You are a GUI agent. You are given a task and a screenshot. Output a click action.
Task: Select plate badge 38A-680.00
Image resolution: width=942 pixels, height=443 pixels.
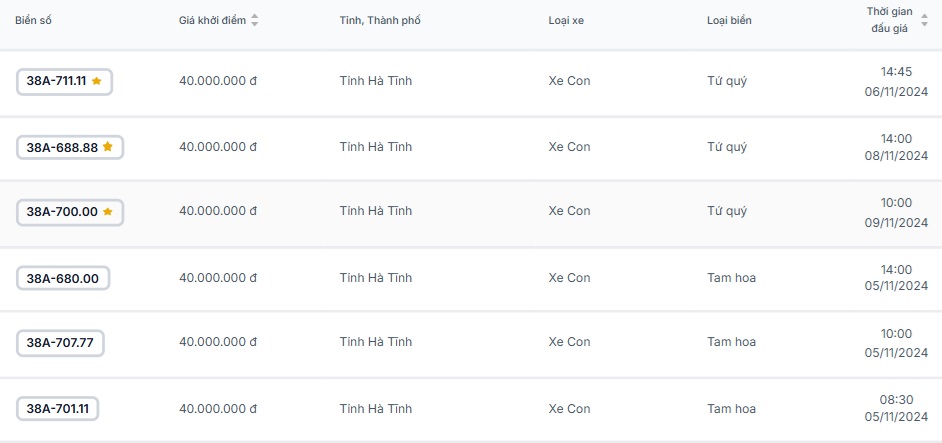[63, 278]
